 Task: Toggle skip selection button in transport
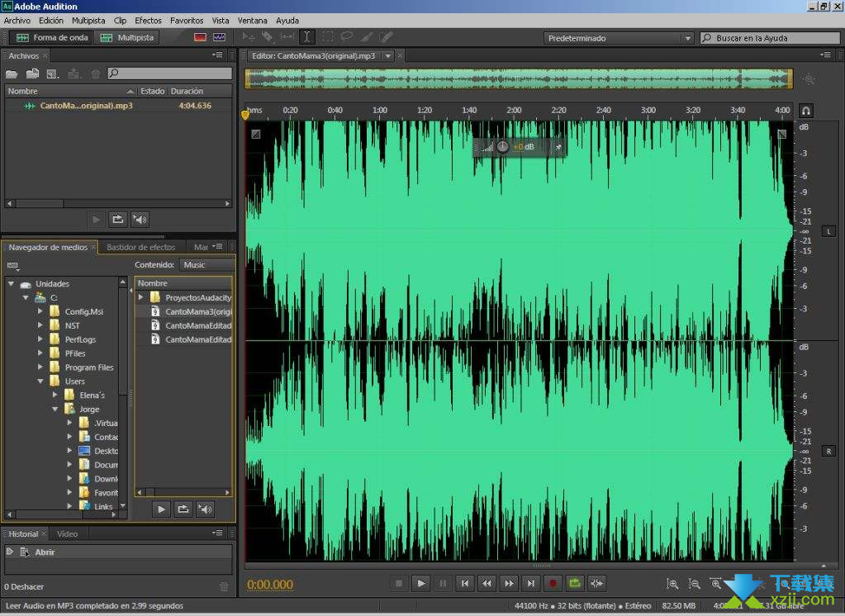596,583
